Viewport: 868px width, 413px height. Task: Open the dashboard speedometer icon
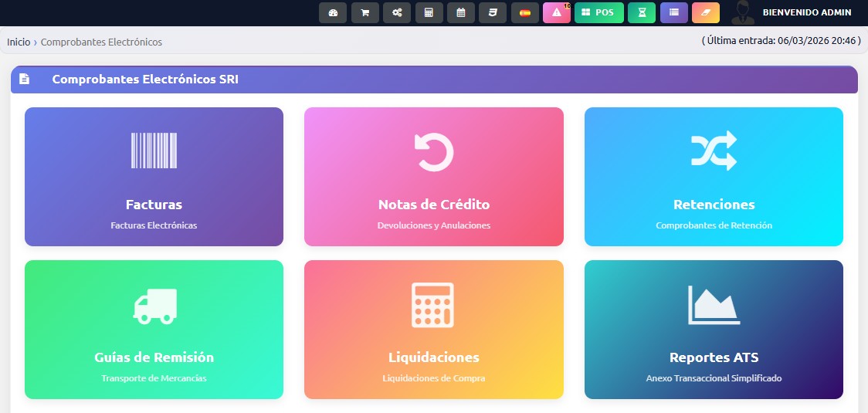point(333,13)
